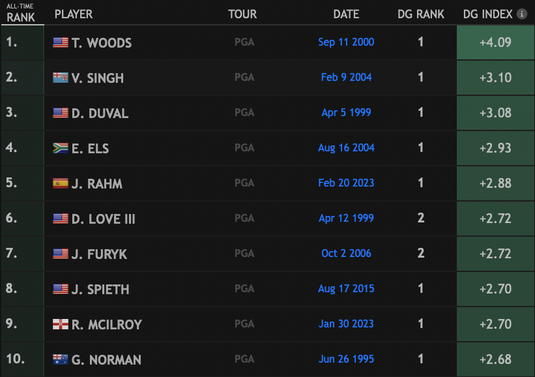This screenshot has height=377, width=535.
Task: Open the Sep 11 2000 date link
Action: click(x=346, y=42)
